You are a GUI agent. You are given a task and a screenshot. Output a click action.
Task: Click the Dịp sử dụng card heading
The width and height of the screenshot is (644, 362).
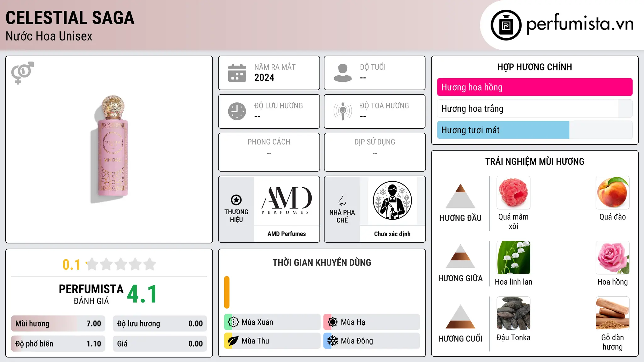pyautogui.click(x=375, y=142)
